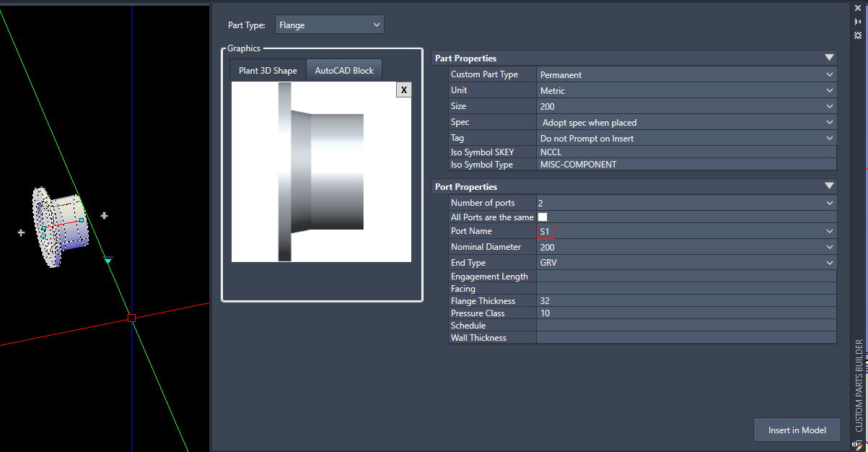Open the Part Type dropdown showing Flange

[x=329, y=24]
